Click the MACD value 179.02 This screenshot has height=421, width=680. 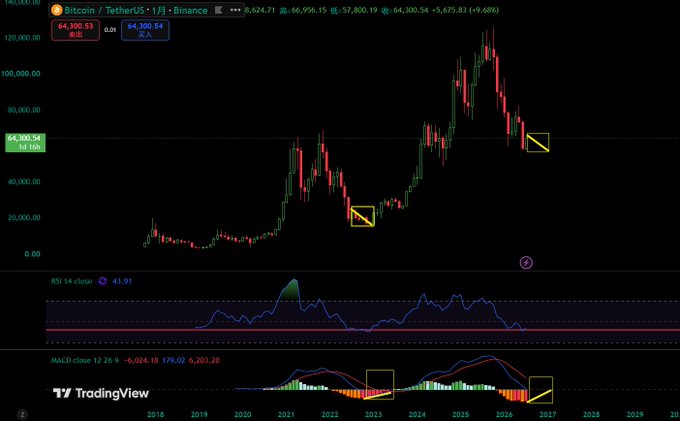[173, 360]
